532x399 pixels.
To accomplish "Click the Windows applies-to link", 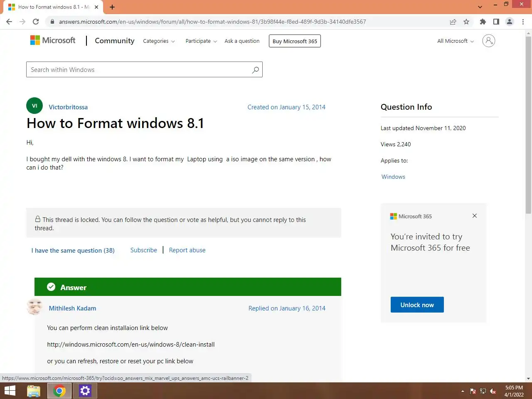I will coord(393,177).
